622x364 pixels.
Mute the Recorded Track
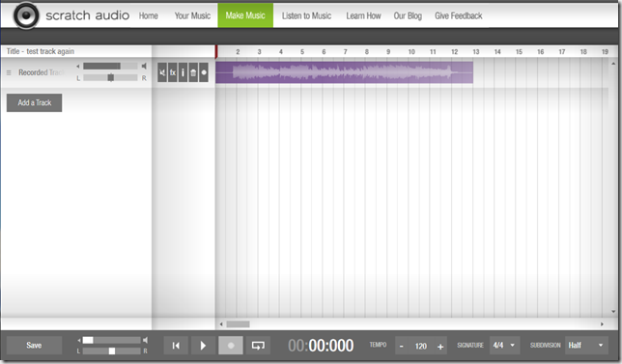(162, 72)
